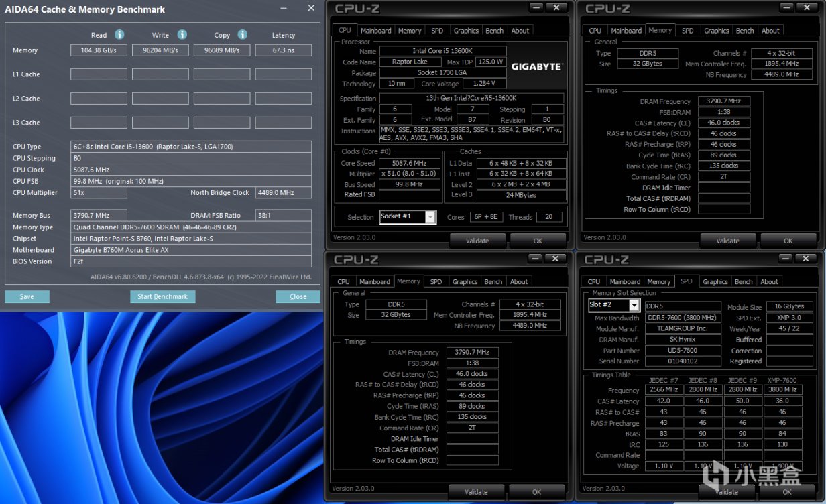826x504 pixels.
Task: Open Graphics tab in the CPU-Z SPD window
Action: [x=715, y=282]
